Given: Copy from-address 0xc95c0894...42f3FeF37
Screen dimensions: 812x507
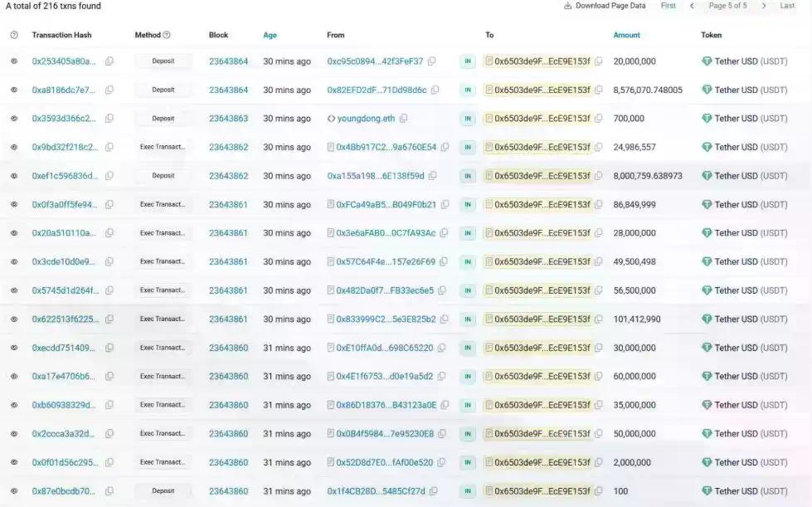Looking at the screenshot, I should [x=431, y=61].
